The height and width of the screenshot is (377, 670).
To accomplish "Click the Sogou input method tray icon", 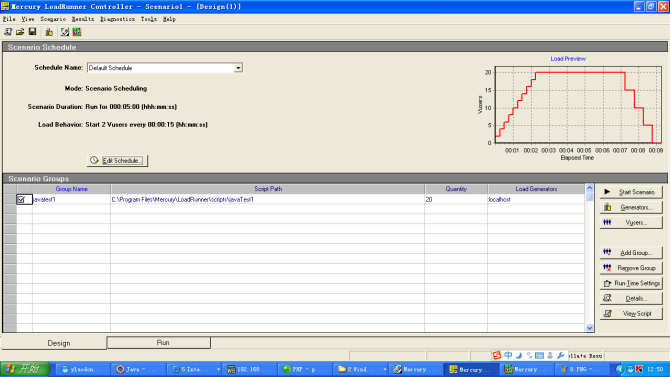I will click(x=497, y=355).
